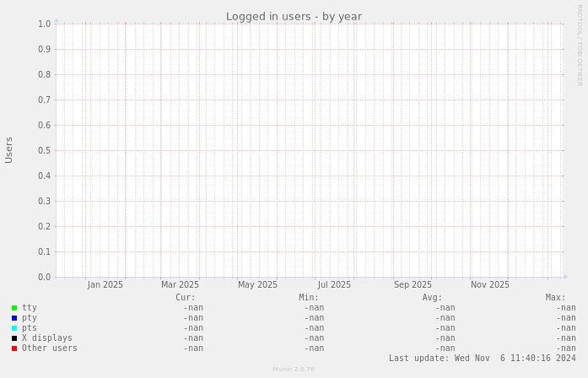Click the "Other users" legend label
588x378 pixels.
click(50, 348)
